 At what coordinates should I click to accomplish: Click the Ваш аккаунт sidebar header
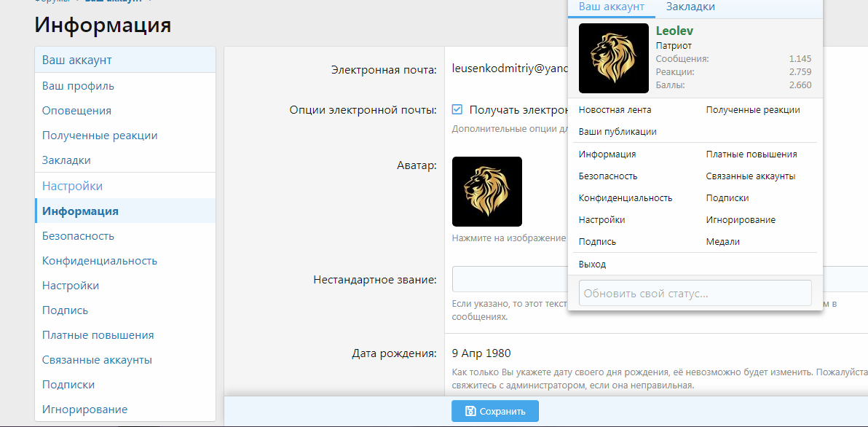[x=125, y=60]
